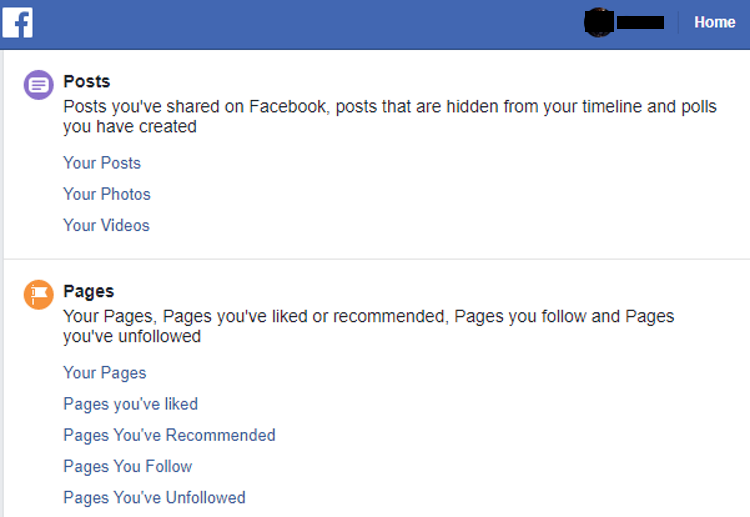Open the profile avatar picture
The width and height of the screenshot is (750, 517).
[x=598, y=22]
